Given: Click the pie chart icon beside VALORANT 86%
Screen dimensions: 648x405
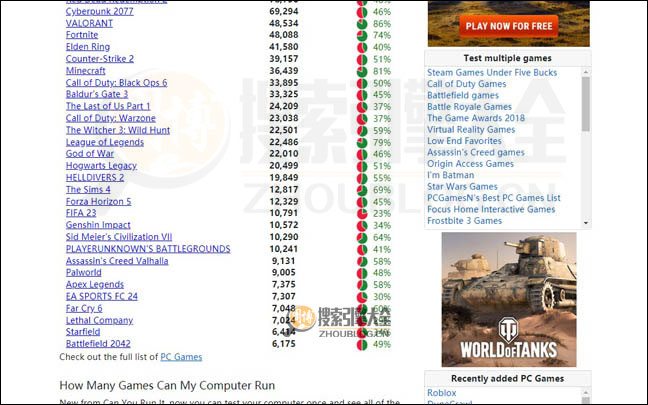Looking at the screenshot, I should pos(362,24).
